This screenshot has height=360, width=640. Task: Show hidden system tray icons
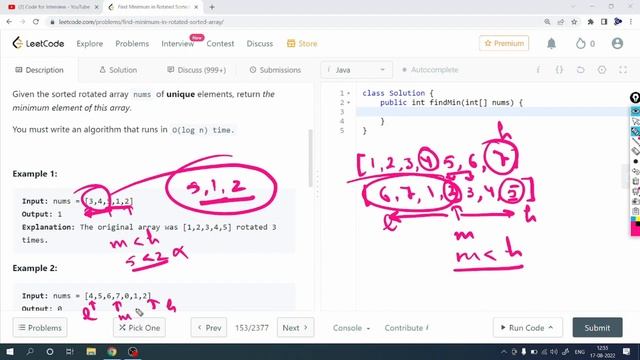[504, 351]
